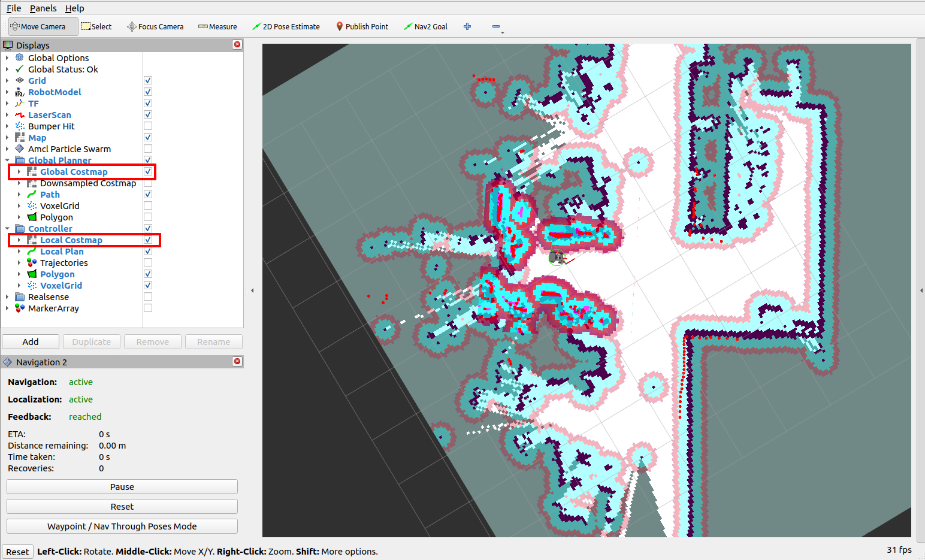
Task: Click the right side panel collapse handle
Action: tap(921, 290)
